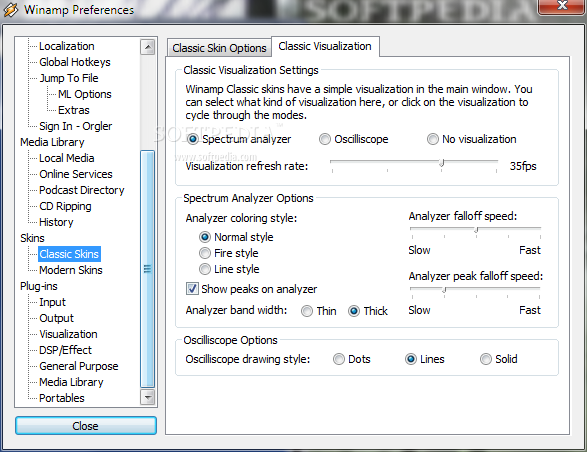The height and width of the screenshot is (452, 587).
Task: Select the Media Library category heading under Sign In - Orgler
Action: pos(52,142)
